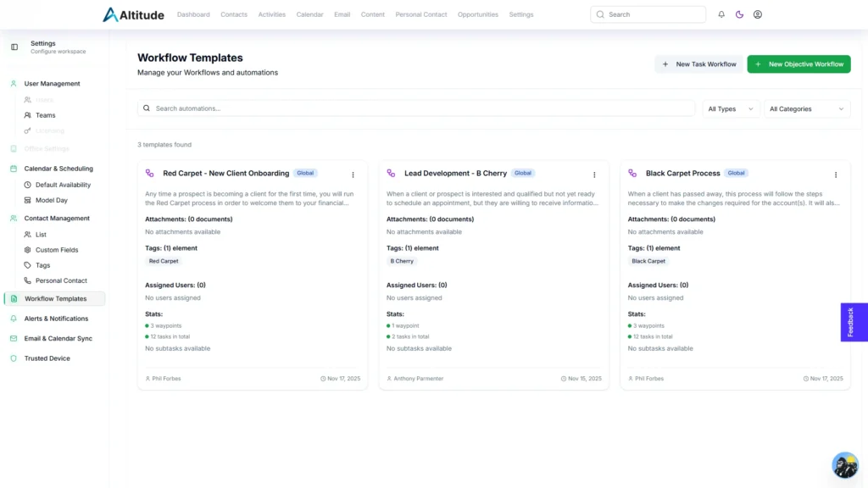Viewport: 868px width, 488px height.
Task: Open the Opportunities menu item
Action: pos(478,14)
